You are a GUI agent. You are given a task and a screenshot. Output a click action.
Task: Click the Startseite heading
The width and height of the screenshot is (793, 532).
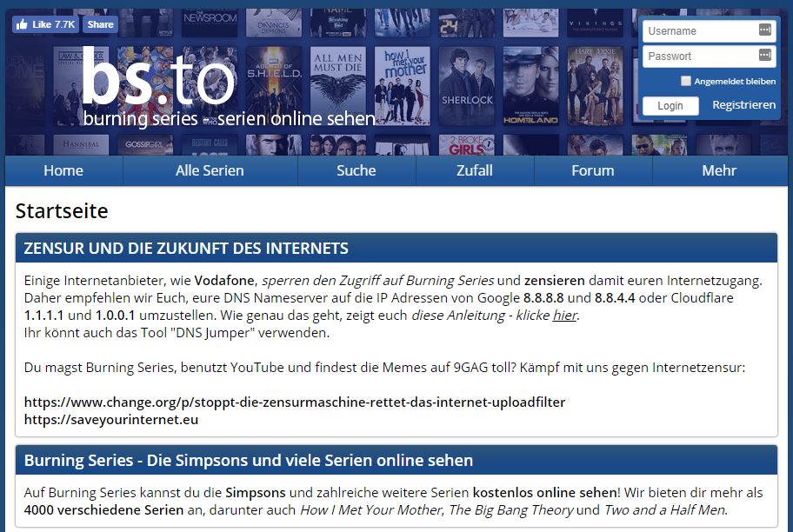click(62, 211)
